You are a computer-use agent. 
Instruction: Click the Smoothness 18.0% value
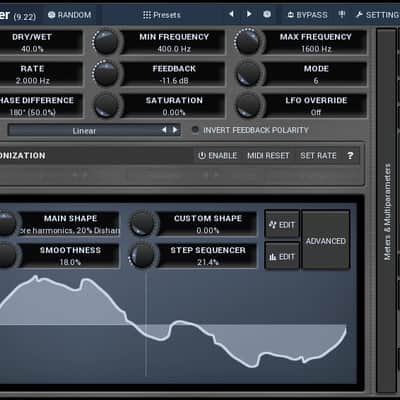click(x=70, y=262)
